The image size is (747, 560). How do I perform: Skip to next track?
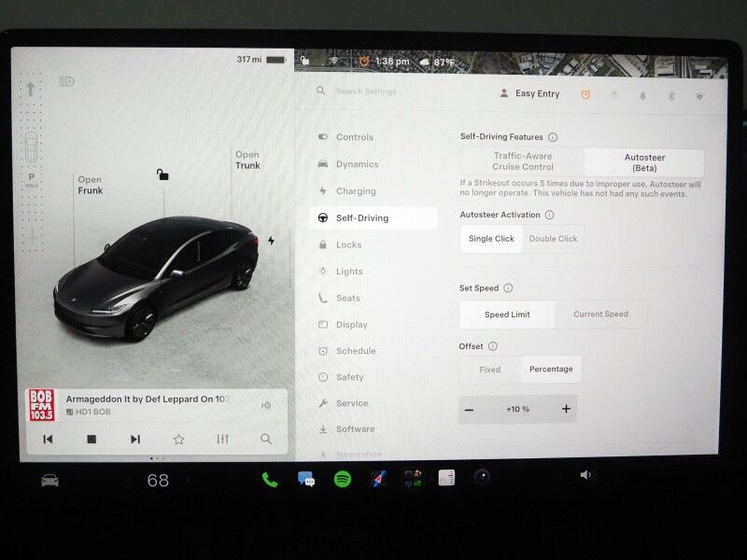[x=135, y=439]
